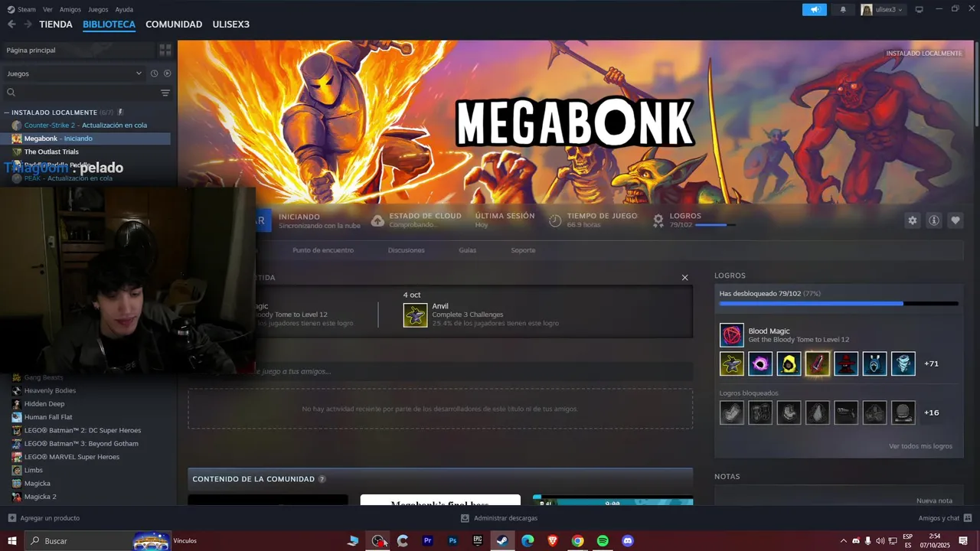
Task: Select Counter-Strike 2 in the library list
Action: point(86,125)
